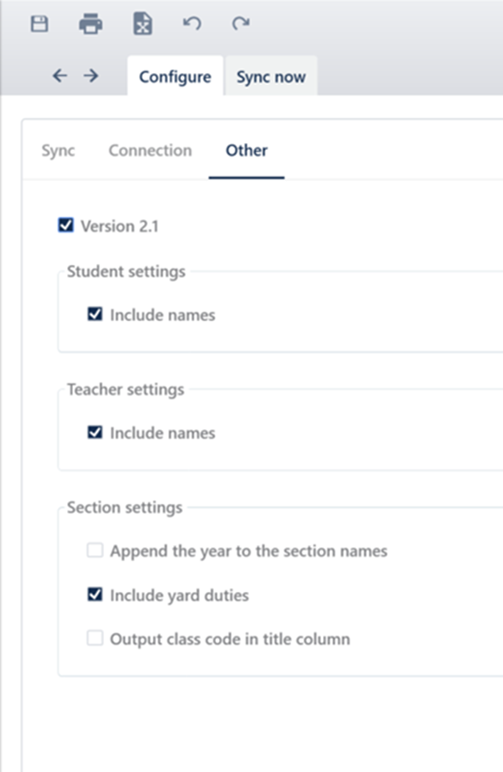The image size is (503, 772).
Task: Select the Sync sub-tab
Action: [x=58, y=151]
